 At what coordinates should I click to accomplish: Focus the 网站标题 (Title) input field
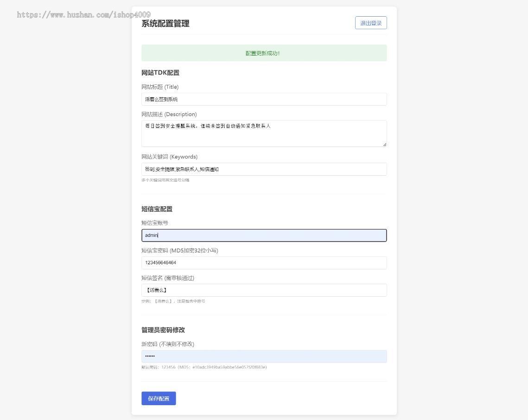coord(264,99)
